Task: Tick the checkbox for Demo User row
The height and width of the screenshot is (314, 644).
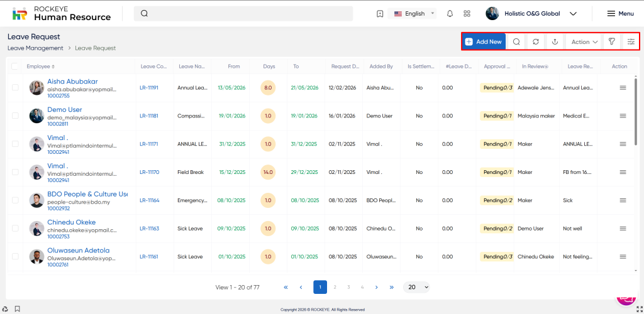Action: 16,116
